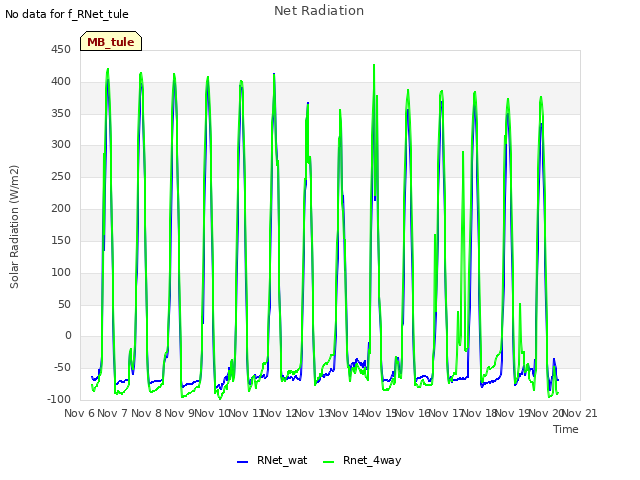Click the 0 y-axis tick label
This screenshot has width=640, height=480.
(x=68, y=336)
